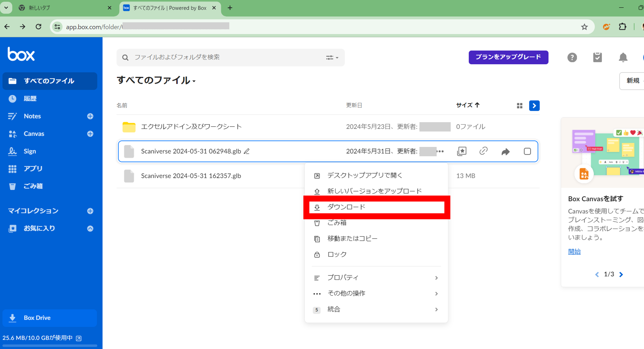The height and width of the screenshot is (349, 644).
Task: Add a new note with the Notes plus icon
Action: point(90,116)
